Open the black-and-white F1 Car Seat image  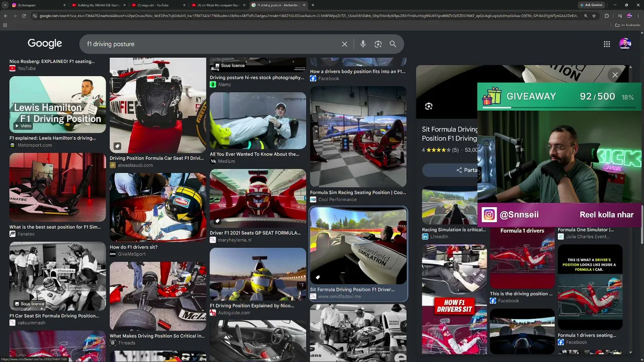57,277
